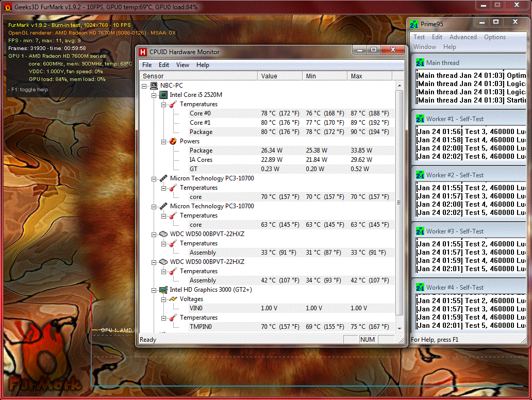Click the Voltages lightning icon

click(173, 299)
